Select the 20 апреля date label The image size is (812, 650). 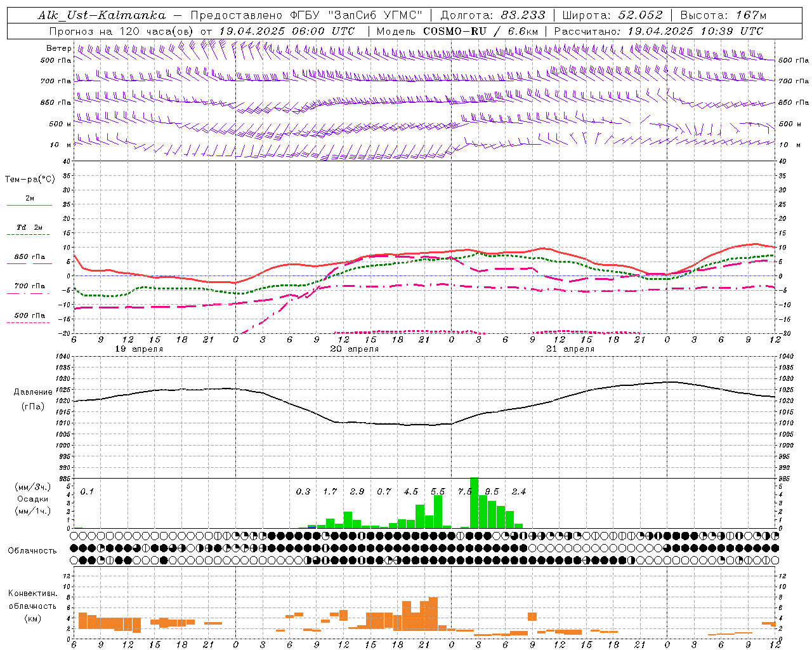click(x=355, y=349)
